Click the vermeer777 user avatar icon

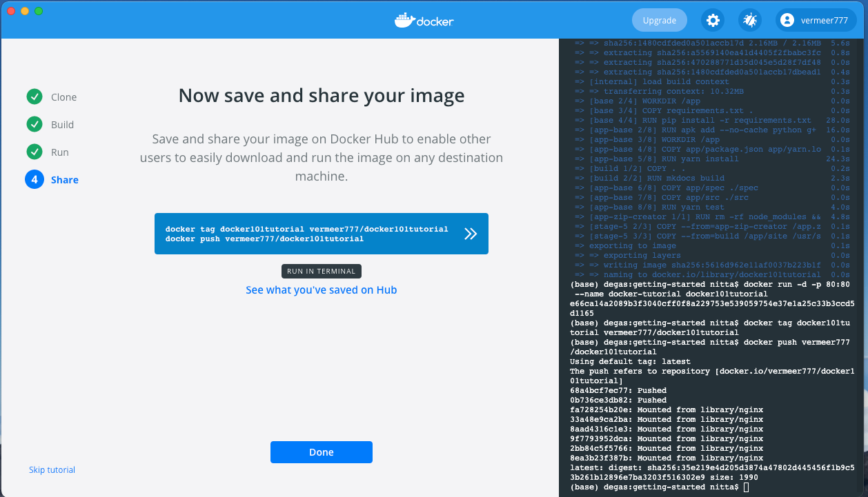click(787, 21)
